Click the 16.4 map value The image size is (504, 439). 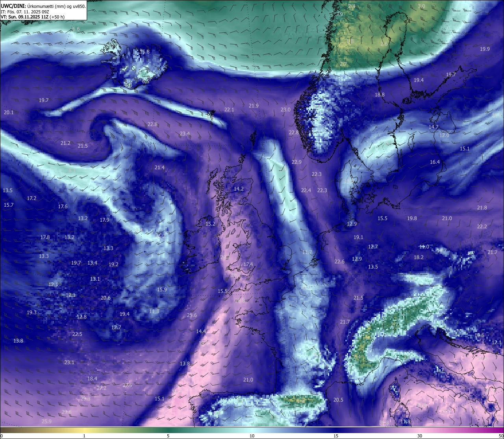click(x=435, y=162)
